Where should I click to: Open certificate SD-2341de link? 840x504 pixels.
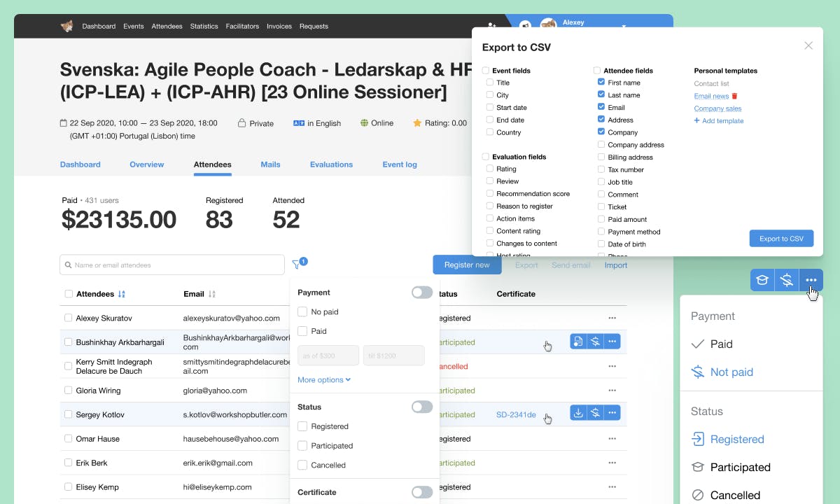(x=516, y=415)
